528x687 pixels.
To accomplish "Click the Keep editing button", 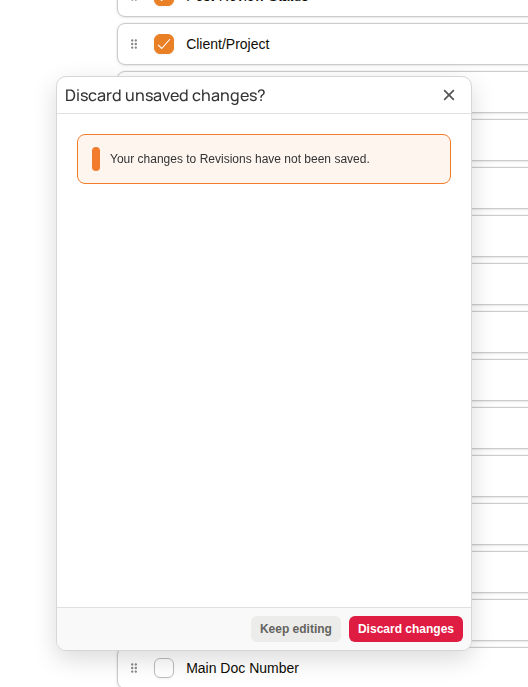I will [x=296, y=629].
